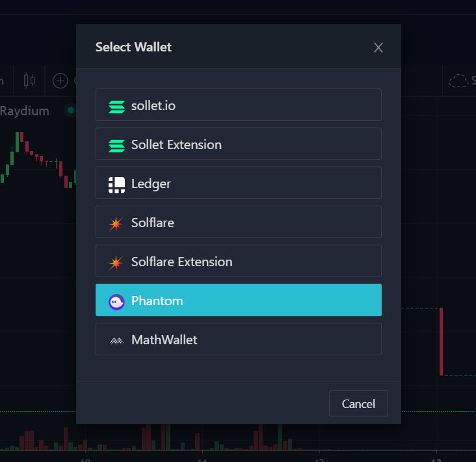
Task: Click the sollet.io logo icon
Action: click(116, 106)
